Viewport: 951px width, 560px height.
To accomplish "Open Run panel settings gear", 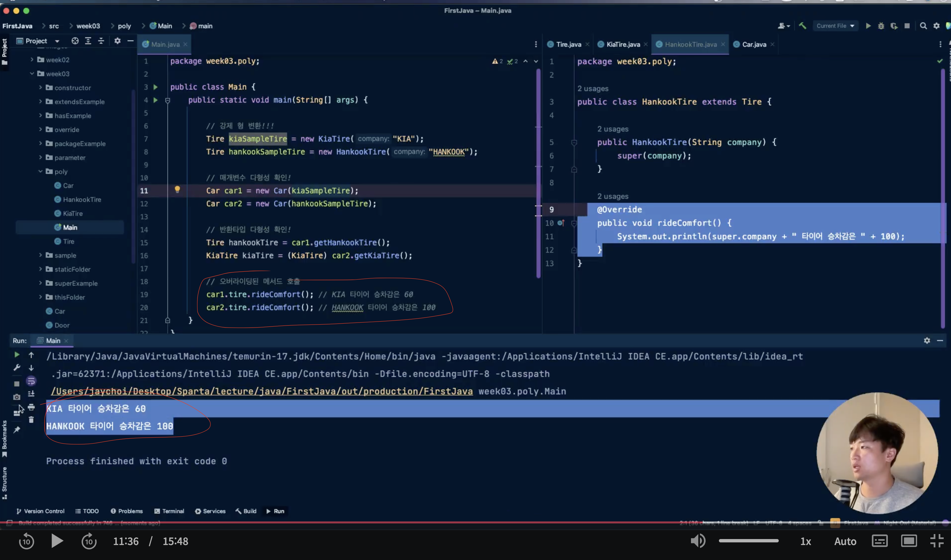I will (x=927, y=341).
